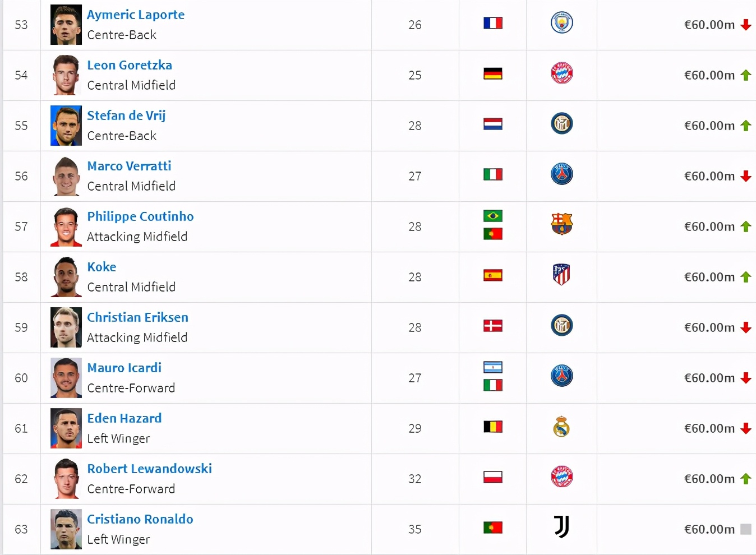
Task: Open Cristiano Ronaldo's player page
Action: coord(140,519)
